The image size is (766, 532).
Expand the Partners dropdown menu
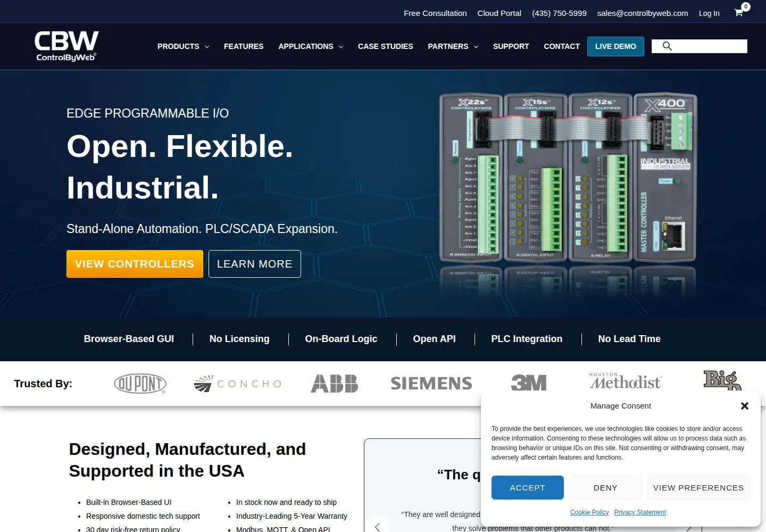(453, 46)
